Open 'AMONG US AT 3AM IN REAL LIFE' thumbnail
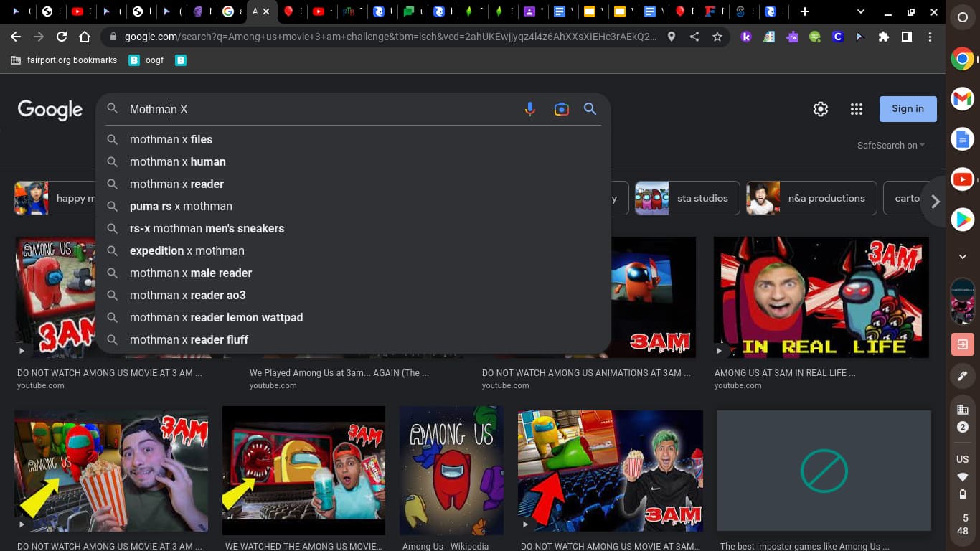 821,297
